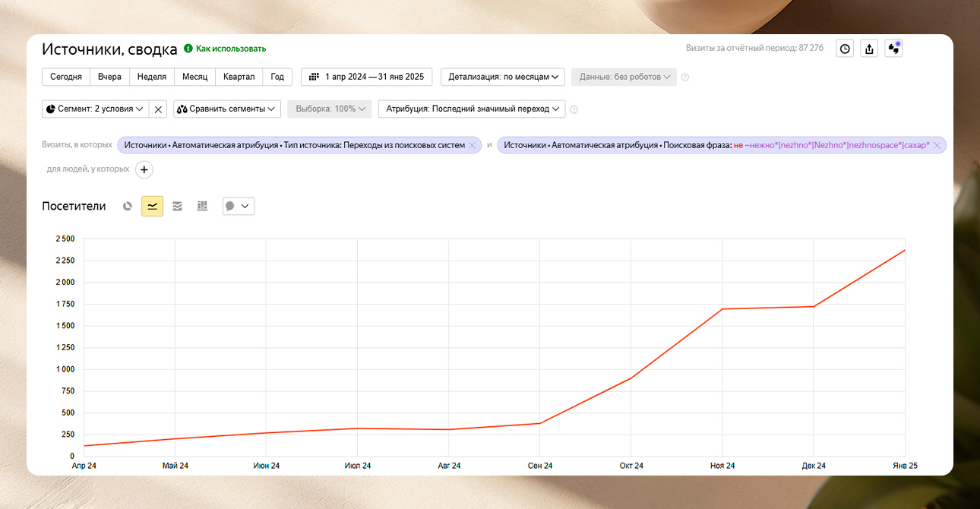Toggle the line chart view button
Screen dimensions: 980x509
[x=152, y=206]
